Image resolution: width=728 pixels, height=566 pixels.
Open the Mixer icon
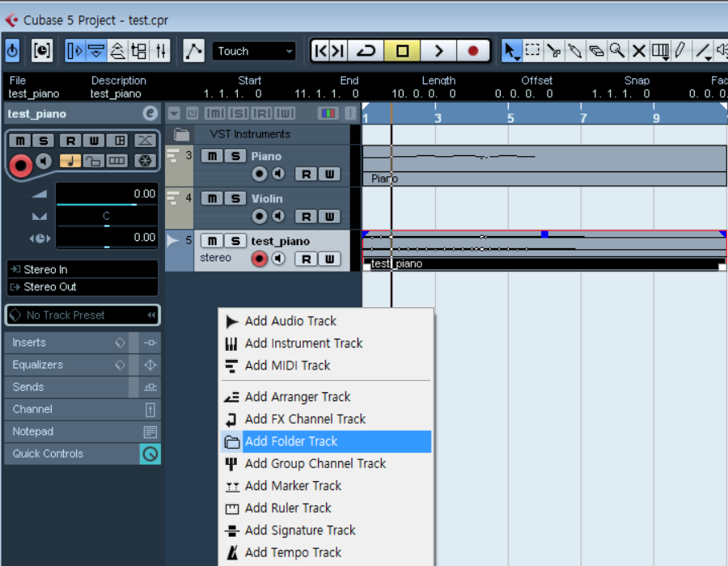pos(160,51)
